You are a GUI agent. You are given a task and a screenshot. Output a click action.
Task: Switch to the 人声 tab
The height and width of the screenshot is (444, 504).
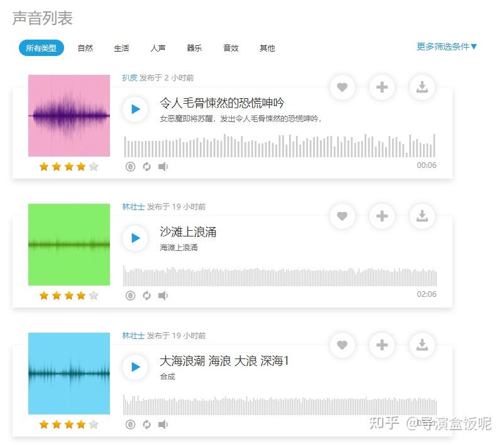tap(158, 47)
